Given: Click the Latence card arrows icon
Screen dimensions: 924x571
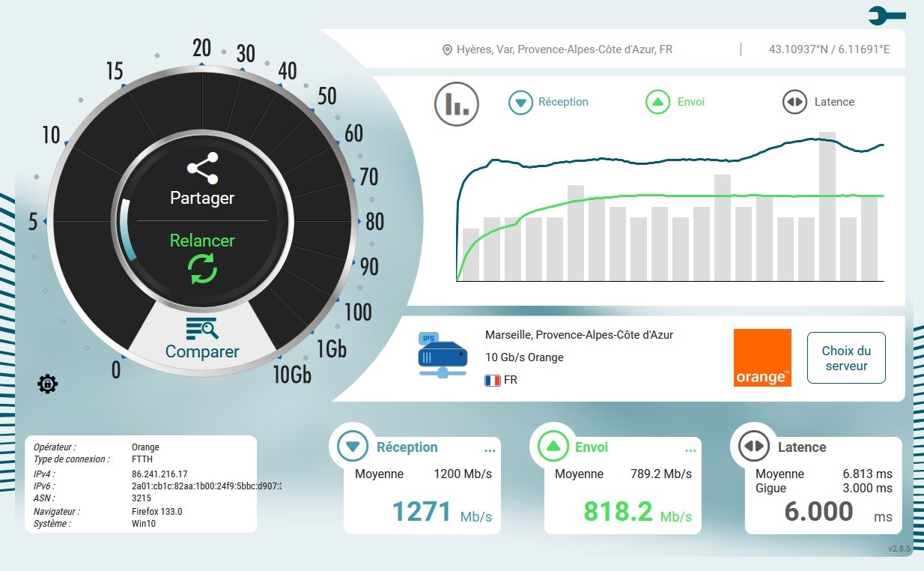Looking at the screenshot, I should pyautogui.click(x=753, y=447).
